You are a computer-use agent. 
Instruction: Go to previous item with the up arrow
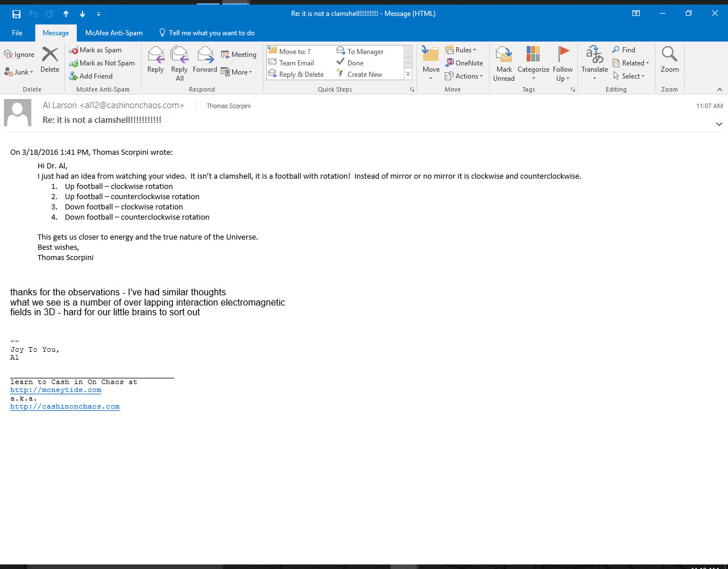pyautogui.click(x=66, y=14)
